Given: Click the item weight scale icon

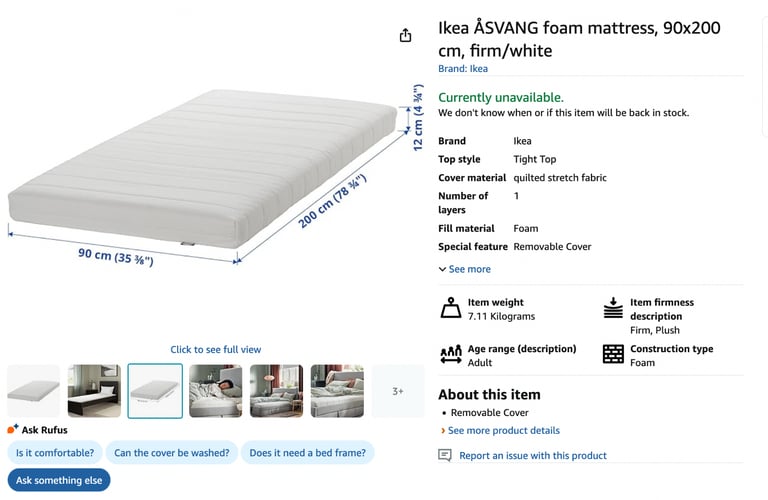Looking at the screenshot, I should pyautogui.click(x=450, y=308).
